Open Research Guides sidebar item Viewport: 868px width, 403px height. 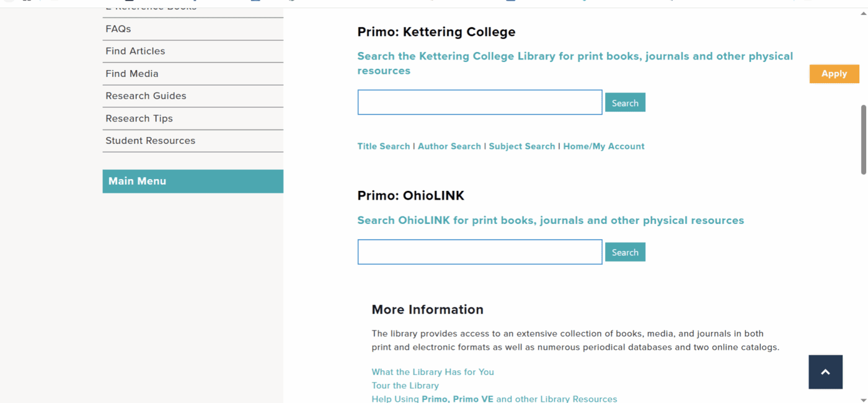pyautogui.click(x=146, y=96)
